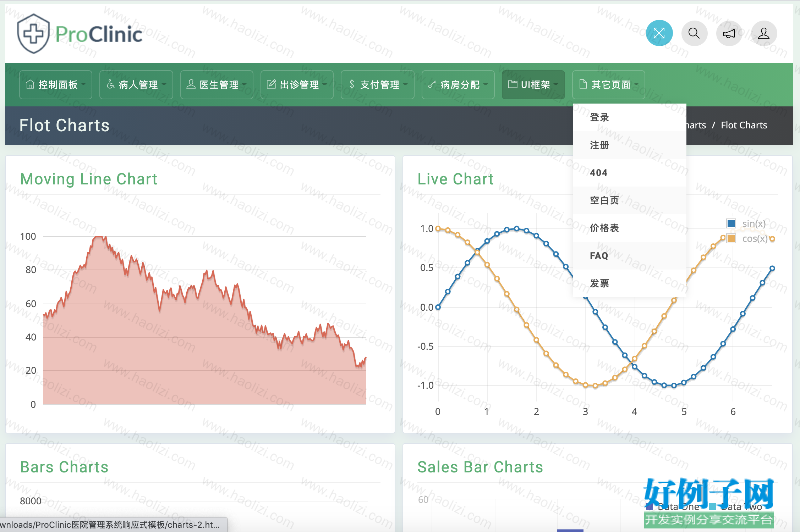Select 注册 from the dropdown menu
The width and height of the screenshot is (800, 532).
(x=629, y=145)
